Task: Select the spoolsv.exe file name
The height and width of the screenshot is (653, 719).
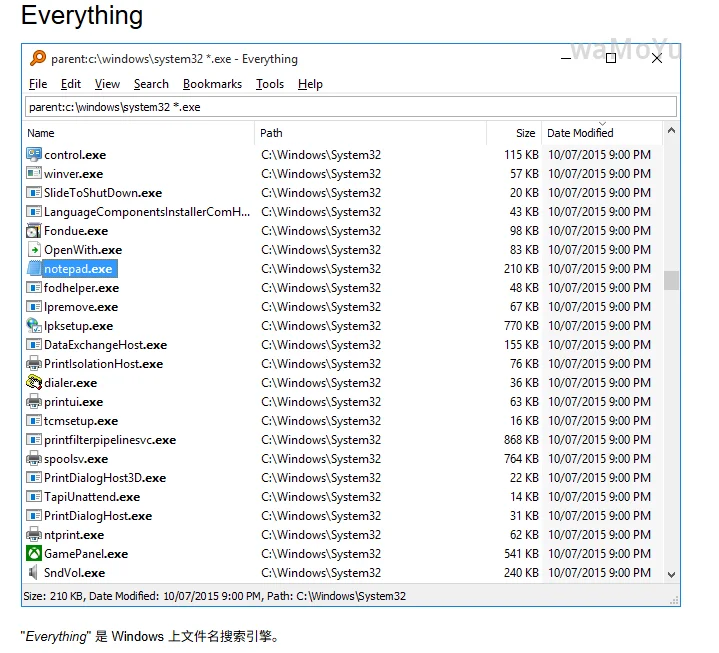Action: [x=76, y=459]
